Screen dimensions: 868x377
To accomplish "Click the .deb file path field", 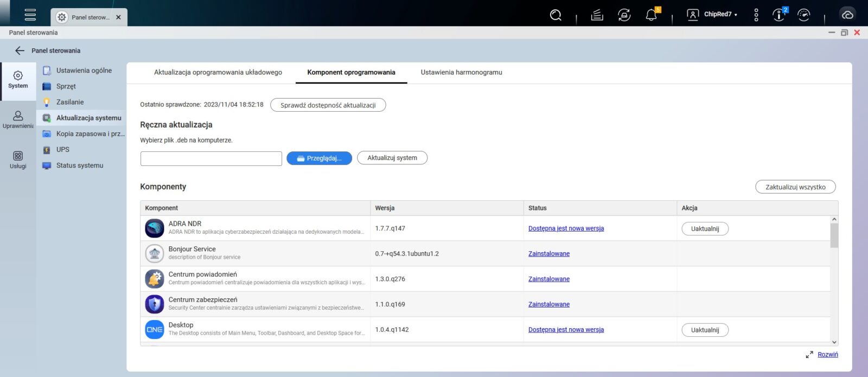I will (x=211, y=158).
